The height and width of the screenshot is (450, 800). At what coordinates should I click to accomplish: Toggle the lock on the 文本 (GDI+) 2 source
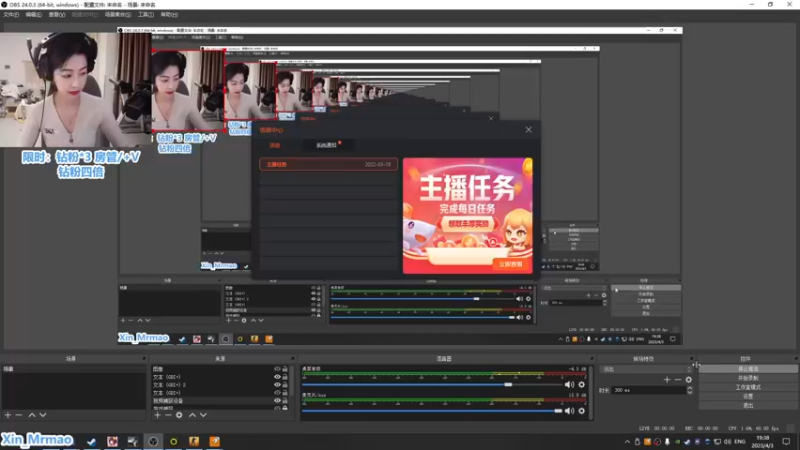pyautogui.click(x=285, y=385)
